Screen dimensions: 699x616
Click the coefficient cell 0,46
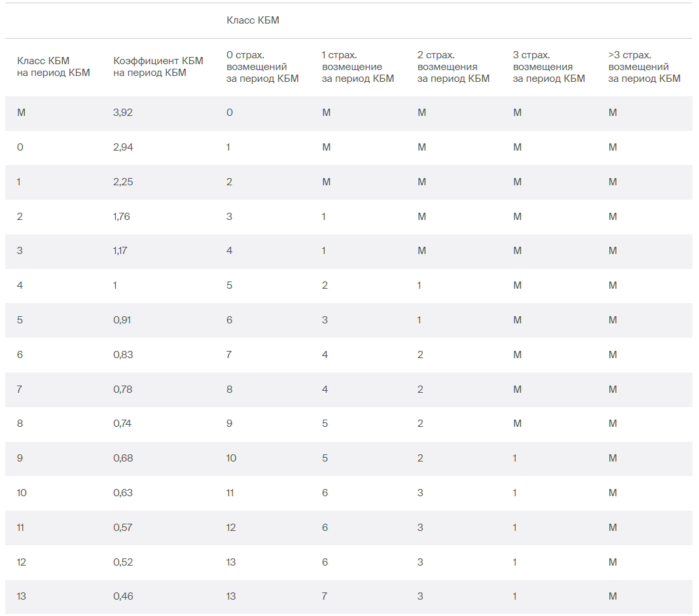pyautogui.click(x=123, y=596)
